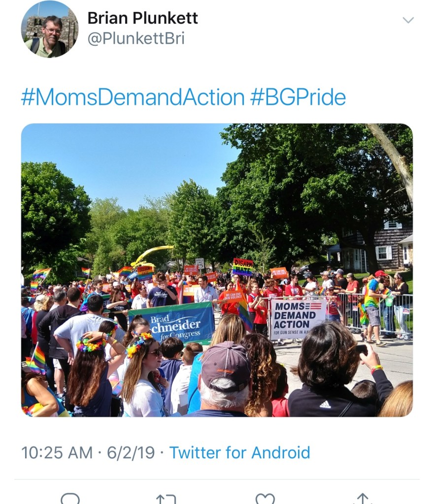Screen dimensions: 434x504
Task: Tap the @PlunkettBri handle
Action: [136, 38]
